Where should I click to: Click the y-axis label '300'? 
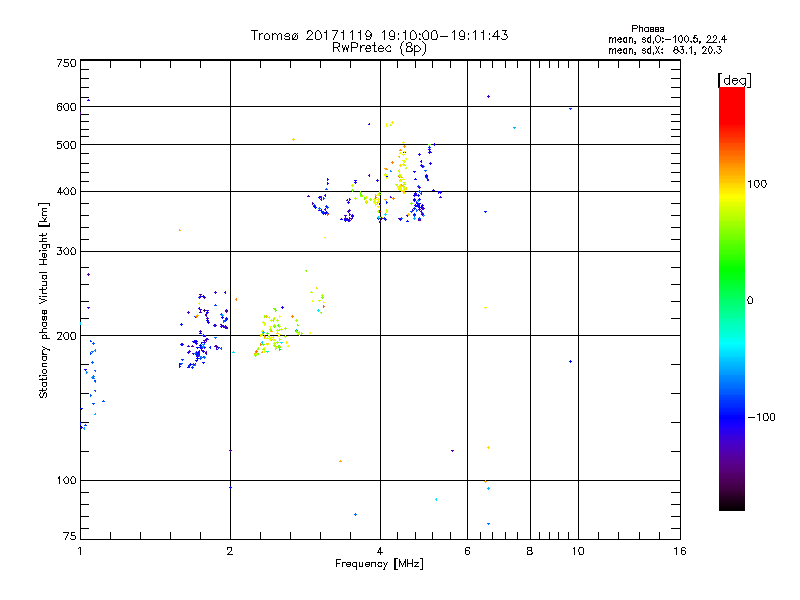66,252
